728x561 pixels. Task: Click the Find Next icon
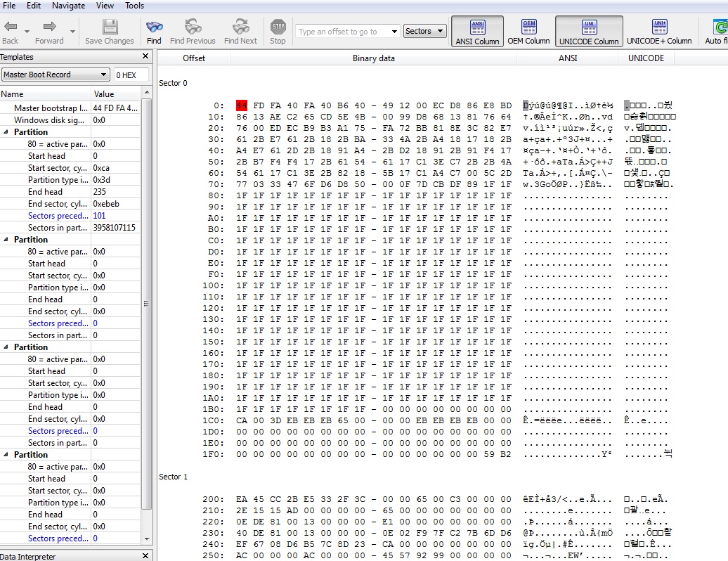(x=240, y=27)
